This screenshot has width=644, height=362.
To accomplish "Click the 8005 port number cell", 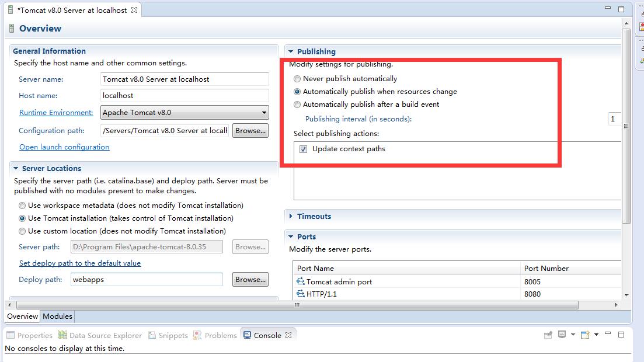I will 571,281.
